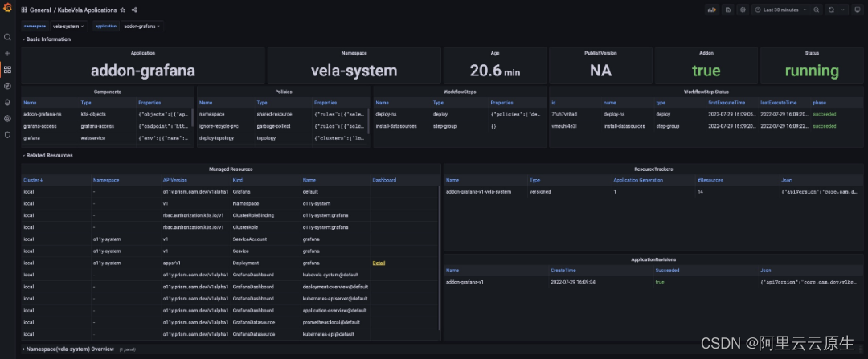Open the Alerting bell icon
This screenshot has width=868, height=359.
pos(7,102)
